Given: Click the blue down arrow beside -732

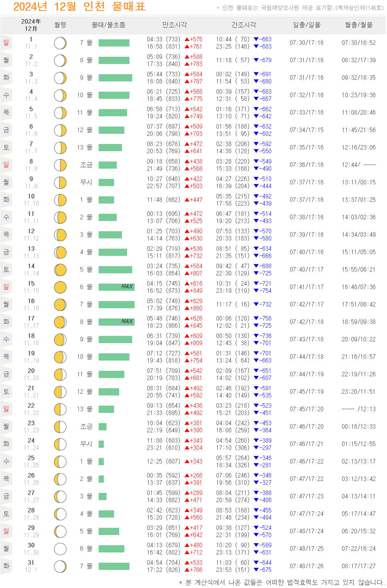Looking at the screenshot, I should (x=256, y=304).
